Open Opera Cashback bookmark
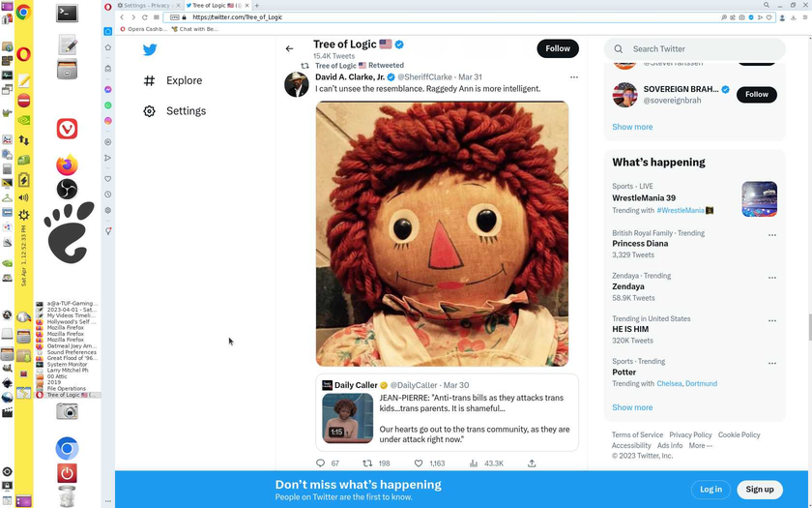This screenshot has height=508, width=812. pos(143,29)
